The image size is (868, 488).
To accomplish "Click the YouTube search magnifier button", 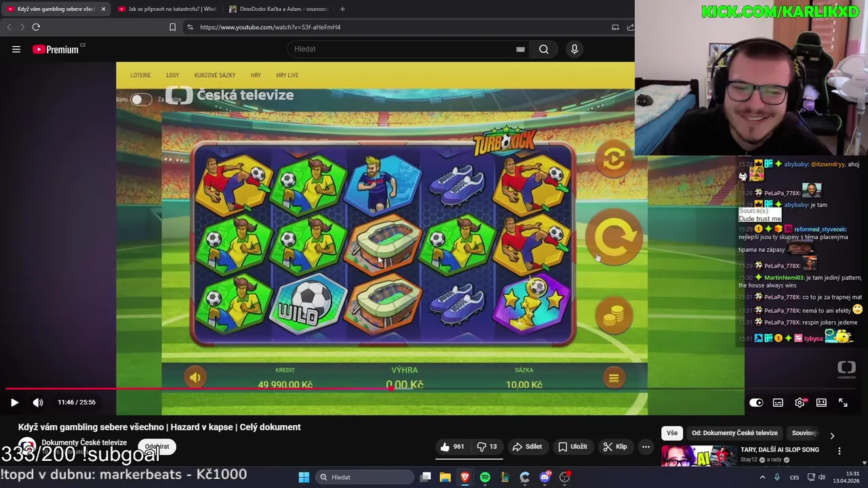I will pyautogui.click(x=544, y=49).
